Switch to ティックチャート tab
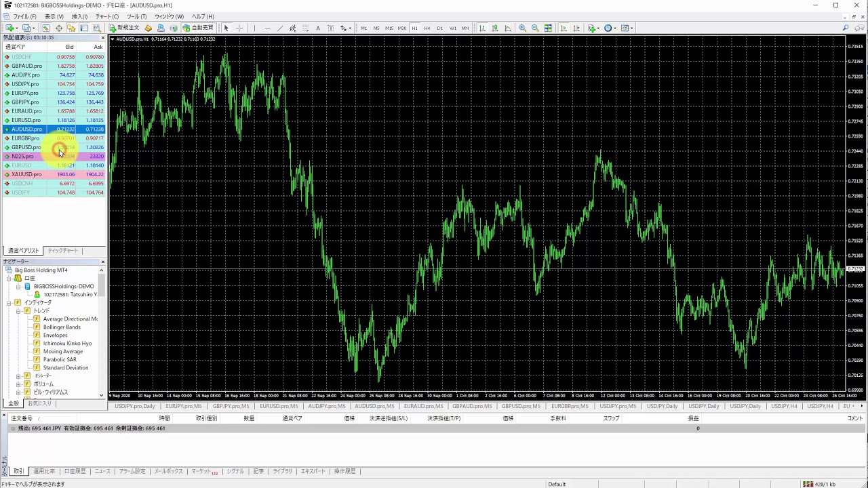Image resolution: width=868 pixels, height=488 pixels. [63, 251]
